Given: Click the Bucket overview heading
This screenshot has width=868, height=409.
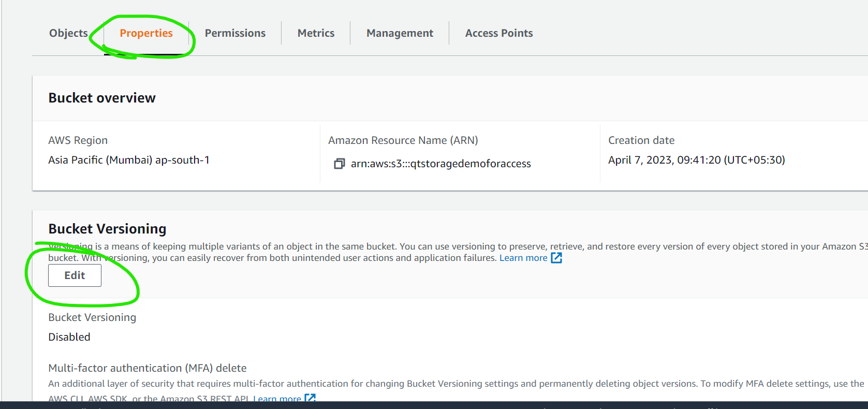Looking at the screenshot, I should tap(102, 98).
